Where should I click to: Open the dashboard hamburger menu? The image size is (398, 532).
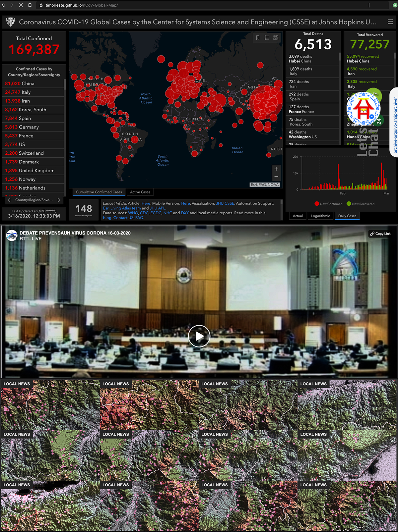pos(390,22)
